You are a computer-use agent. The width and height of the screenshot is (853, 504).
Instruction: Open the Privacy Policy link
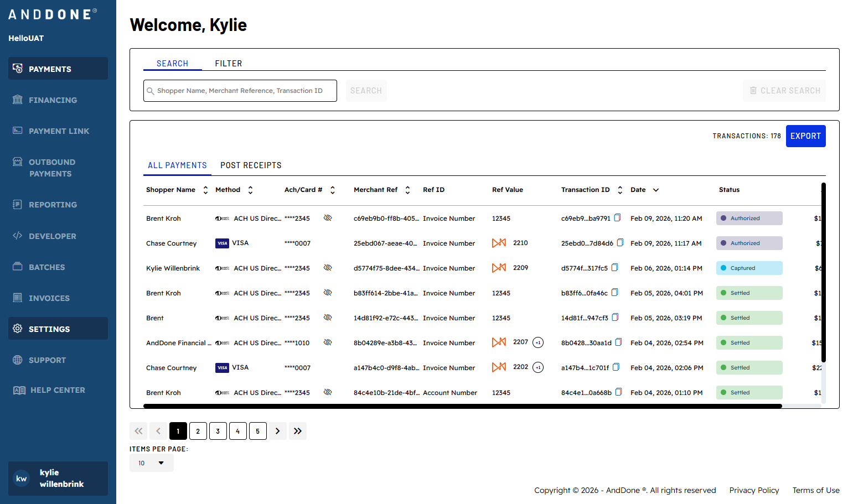(x=754, y=490)
